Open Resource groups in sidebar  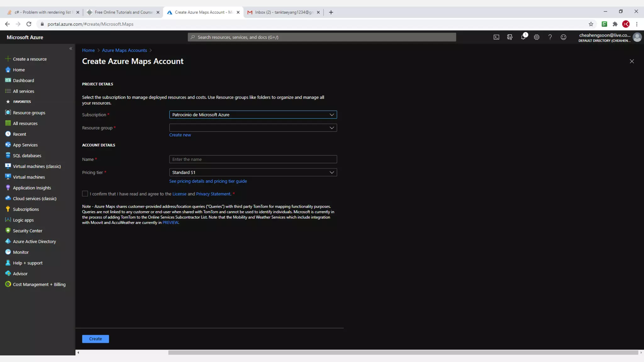[29, 112]
